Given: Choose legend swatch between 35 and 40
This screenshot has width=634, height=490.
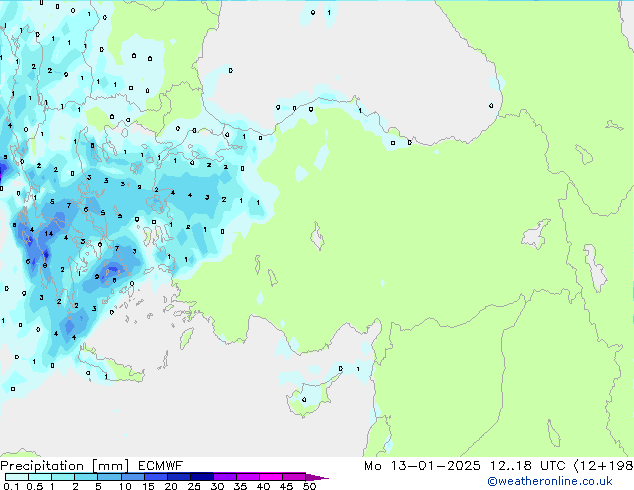Looking at the screenshot, I should (x=251, y=477).
